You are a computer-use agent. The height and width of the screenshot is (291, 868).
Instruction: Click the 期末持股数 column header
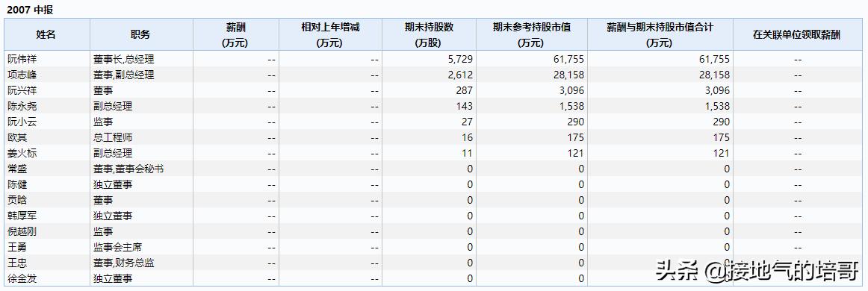[429, 34]
